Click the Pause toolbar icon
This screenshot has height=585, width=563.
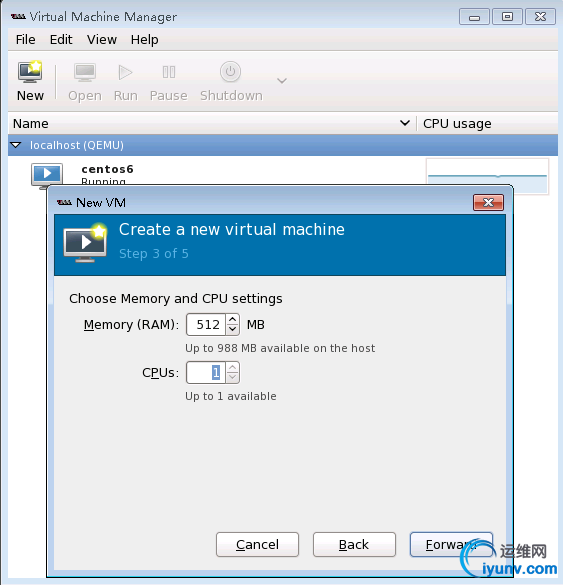click(x=169, y=72)
